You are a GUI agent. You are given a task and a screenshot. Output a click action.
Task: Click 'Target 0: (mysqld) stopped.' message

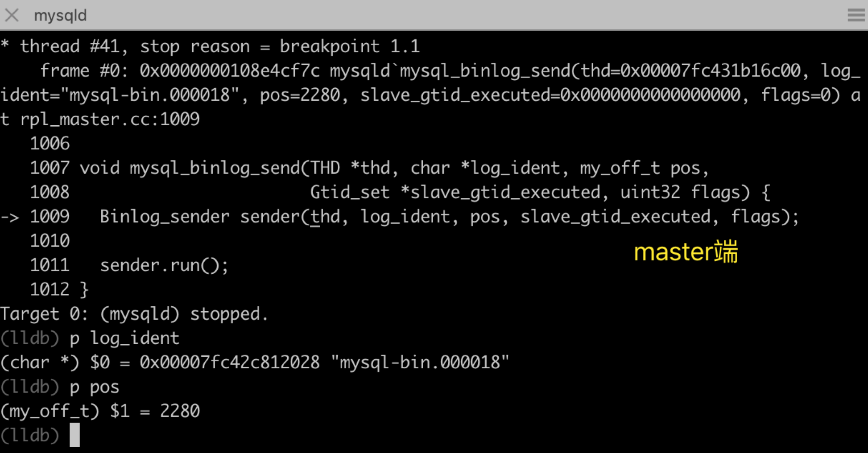(x=134, y=314)
